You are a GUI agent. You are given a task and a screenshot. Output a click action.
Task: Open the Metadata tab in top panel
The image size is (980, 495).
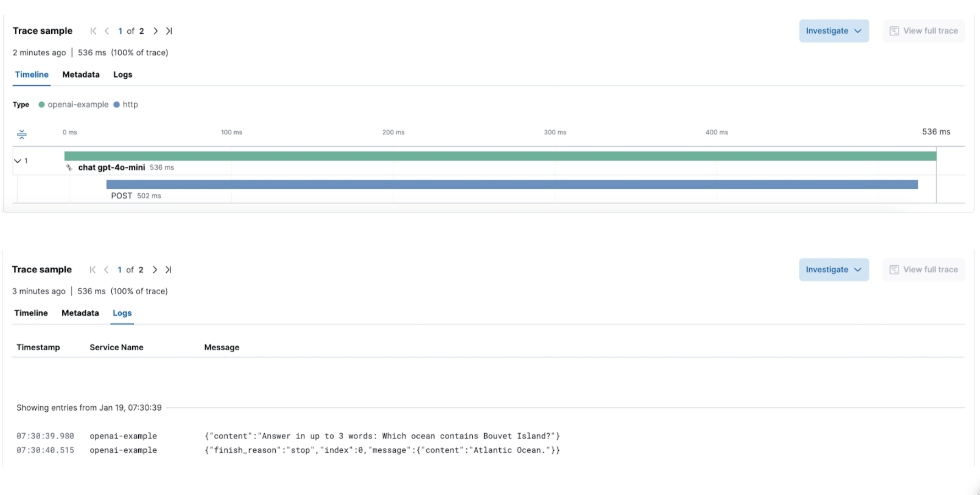tap(81, 74)
